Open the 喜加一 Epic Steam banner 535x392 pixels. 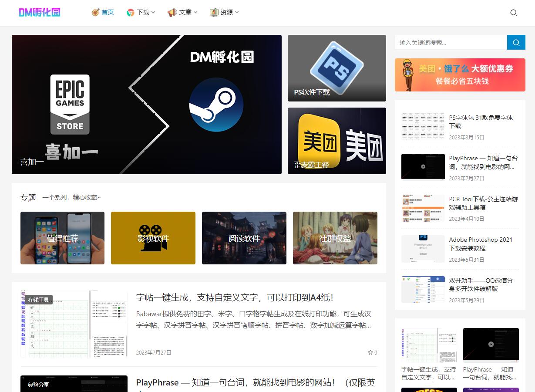coord(147,105)
